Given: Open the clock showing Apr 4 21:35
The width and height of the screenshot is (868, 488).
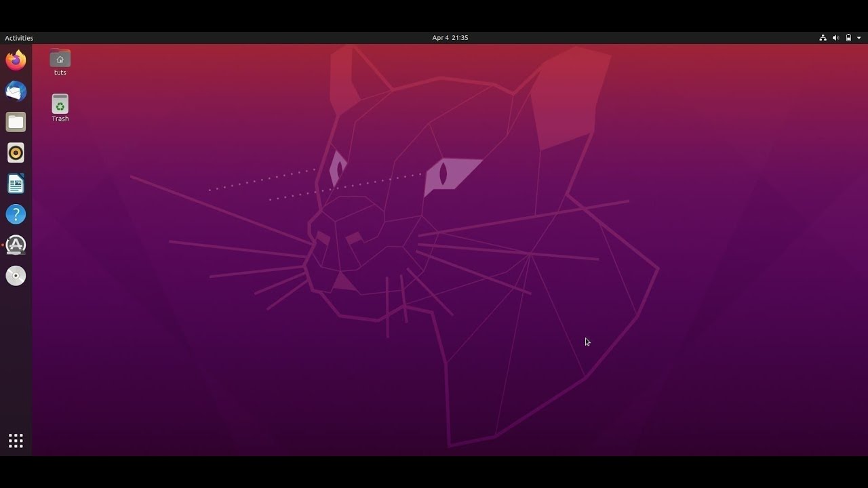Looking at the screenshot, I should (x=450, y=38).
